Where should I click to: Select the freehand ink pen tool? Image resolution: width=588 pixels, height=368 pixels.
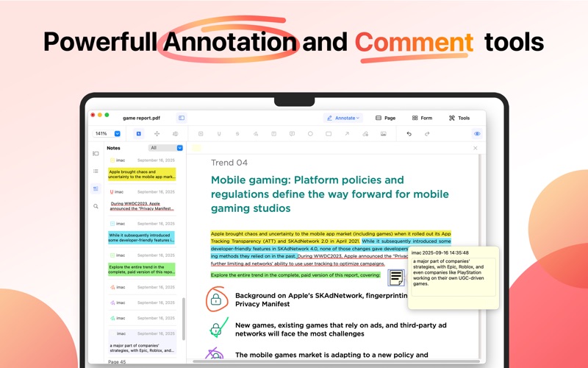point(256,134)
